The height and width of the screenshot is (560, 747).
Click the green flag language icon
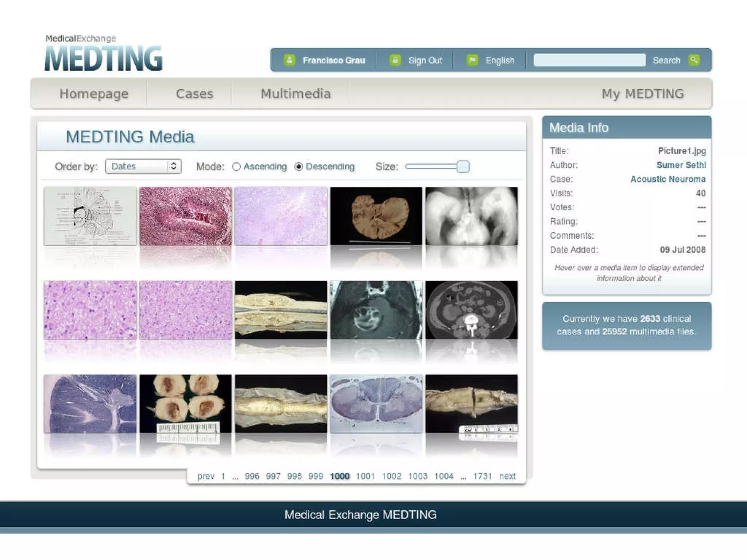coord(472,60)
